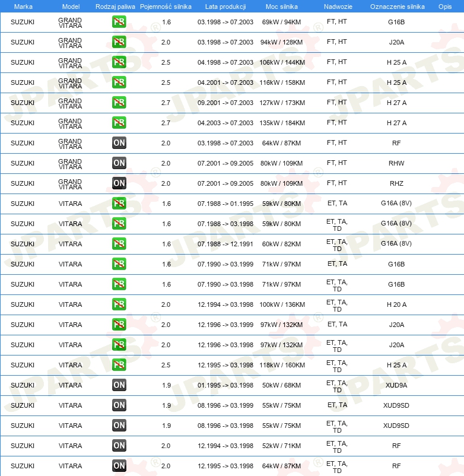
Task: Click the 127kW / 173KM power cell
Action: pos(282,103)
